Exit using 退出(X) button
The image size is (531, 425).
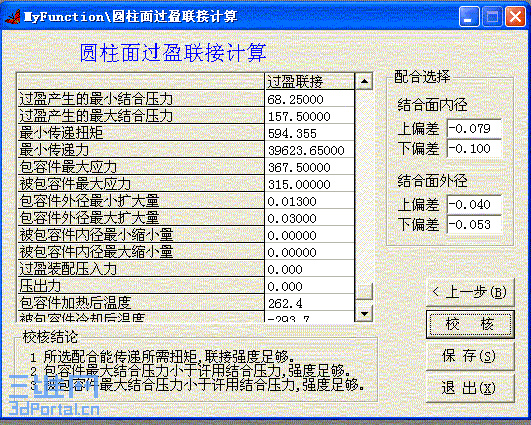tap(470, 388)
